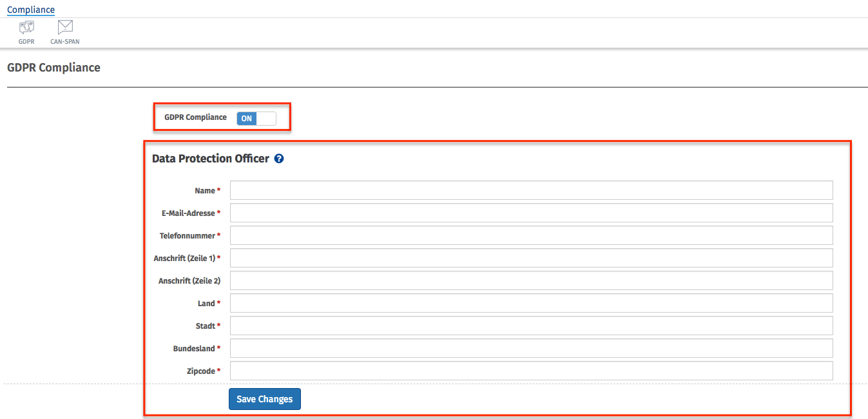Screen dimensions: 868x419
Task: Select the E-Mail-Adresse field
Action: 531,213
